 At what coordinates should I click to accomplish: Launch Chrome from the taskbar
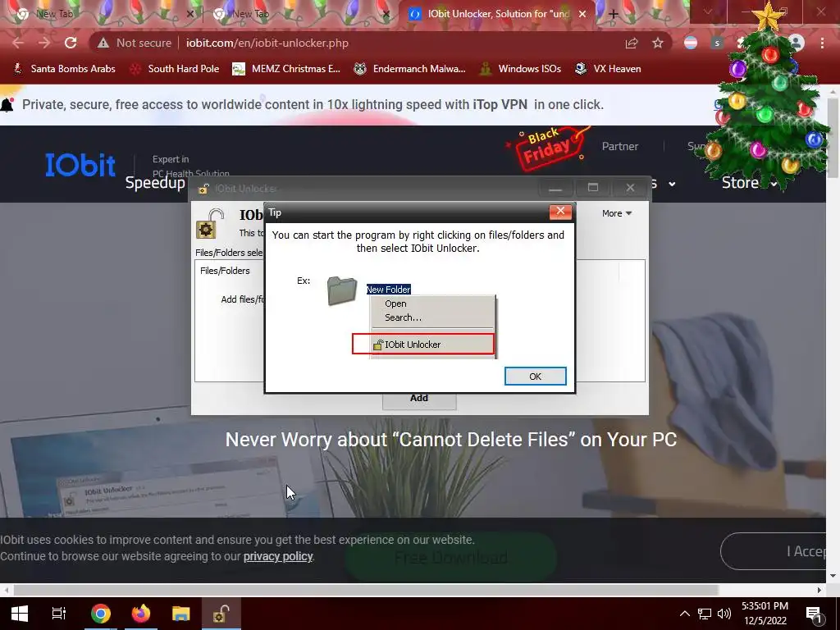[100, 614]
